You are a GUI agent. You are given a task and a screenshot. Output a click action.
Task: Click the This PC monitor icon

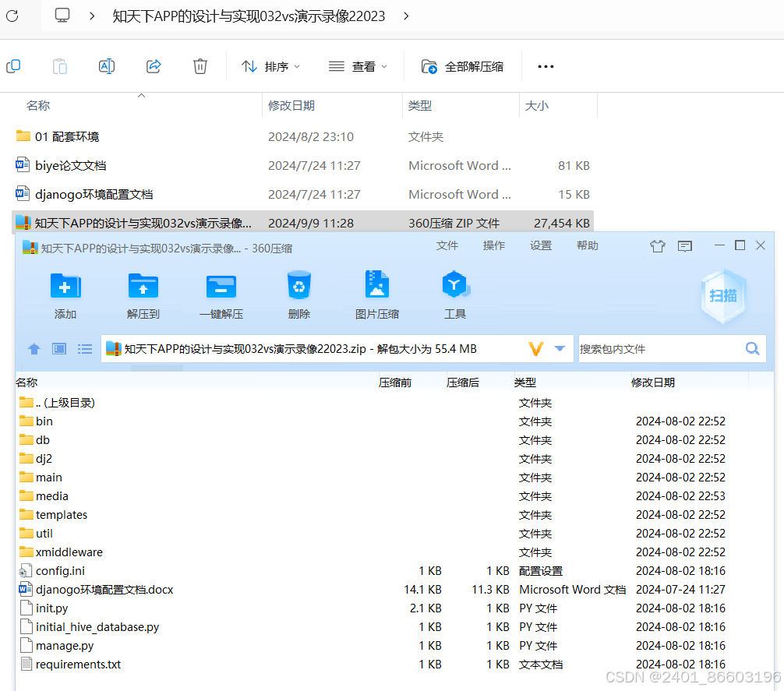click(62, 16)
